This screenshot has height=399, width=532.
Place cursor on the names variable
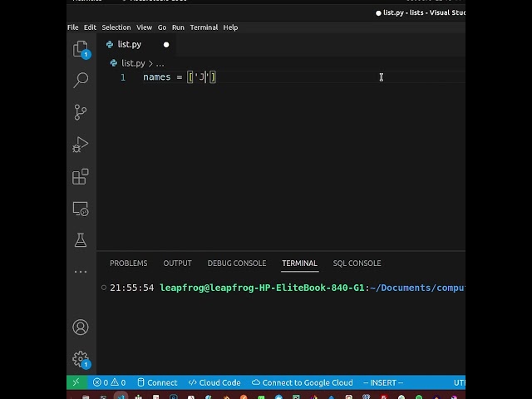click(157, 77)
